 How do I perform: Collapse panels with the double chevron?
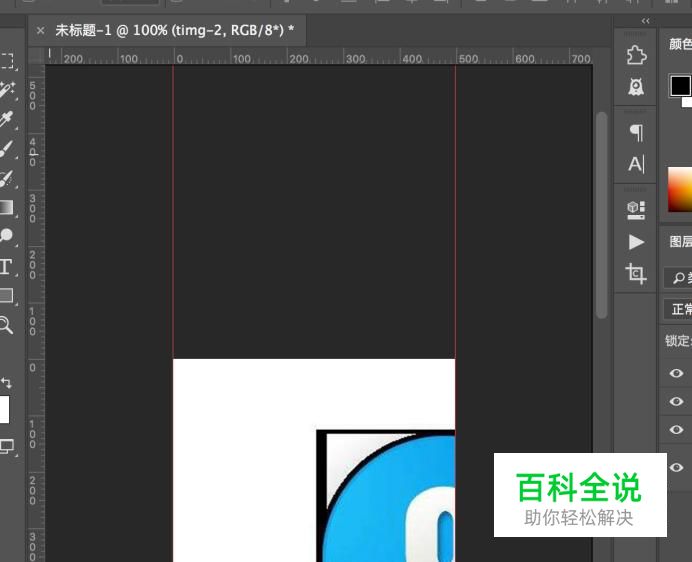pos(646,21)
